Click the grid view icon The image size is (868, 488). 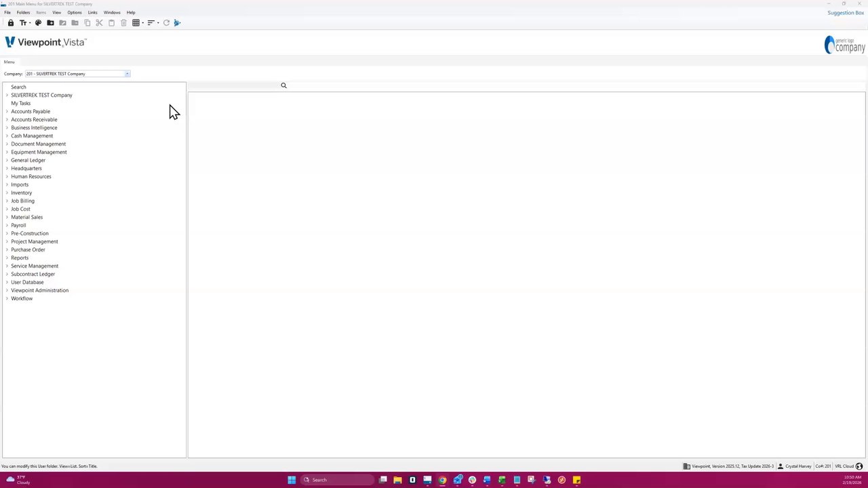tap(136, 23)
